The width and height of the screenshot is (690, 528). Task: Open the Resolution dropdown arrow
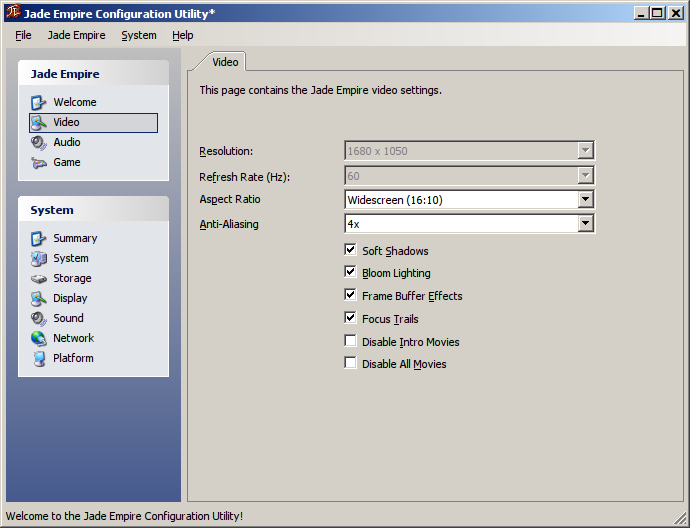point(585,150)
